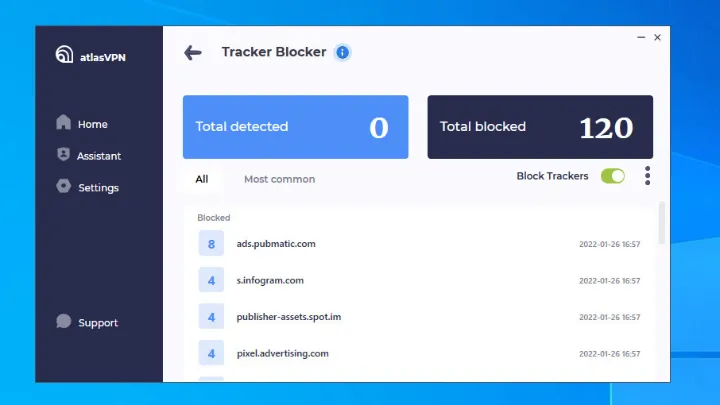This screenshot has width=720, height=405.
Task: Open Support in the sidebar
Action: (x=87, y=322)
